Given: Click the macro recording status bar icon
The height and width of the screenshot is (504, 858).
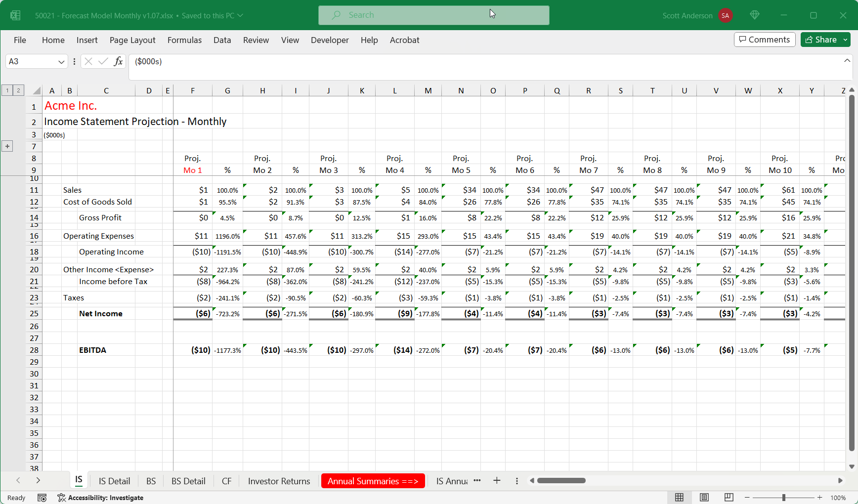Looking at the screenshot, I should [x=42, y=498].
